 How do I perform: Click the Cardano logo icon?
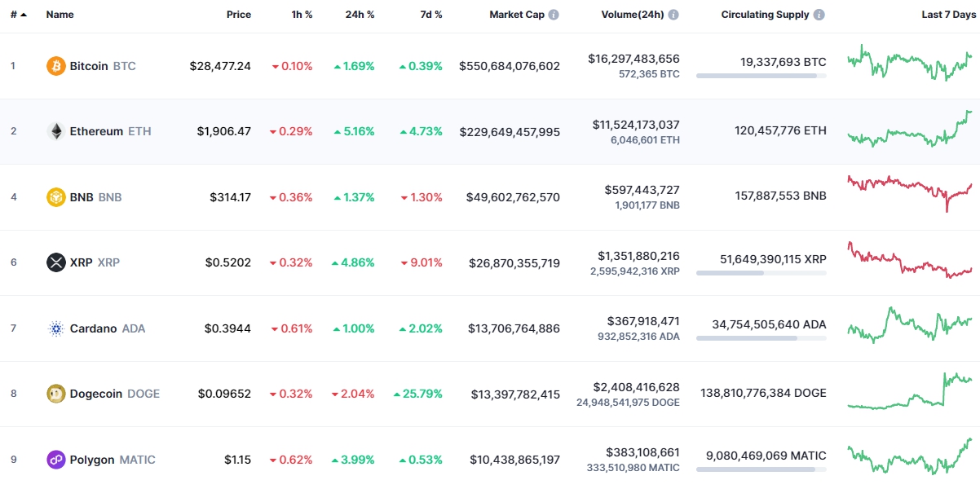pyautogui.click(x=56, y=328)
